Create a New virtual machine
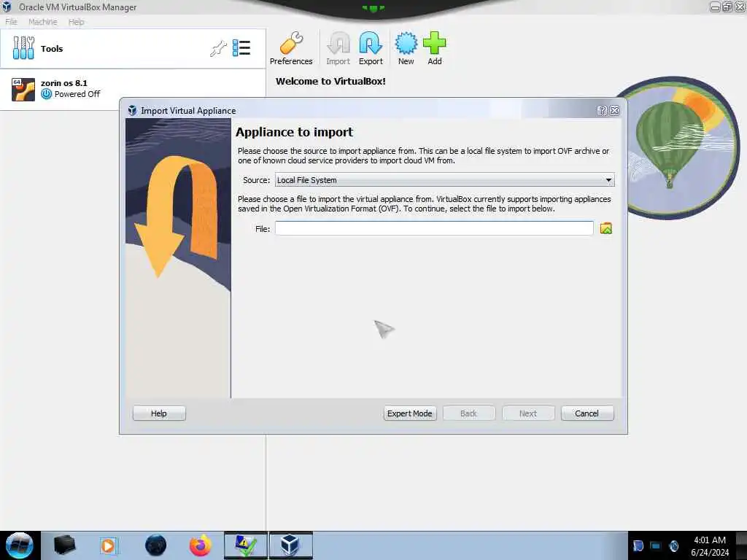 coord(406,48)
